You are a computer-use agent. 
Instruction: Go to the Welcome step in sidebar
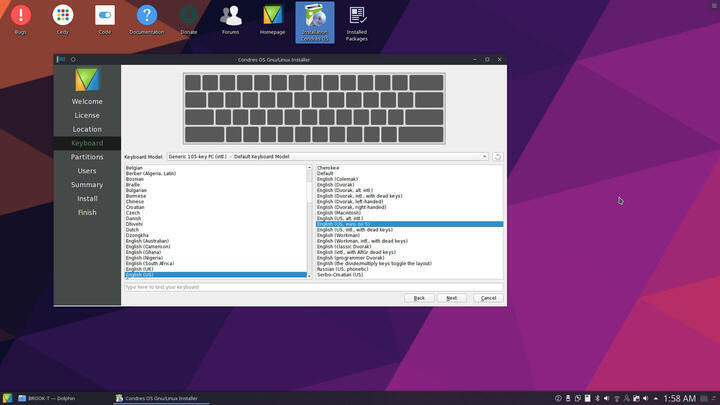tap(87, 101)
